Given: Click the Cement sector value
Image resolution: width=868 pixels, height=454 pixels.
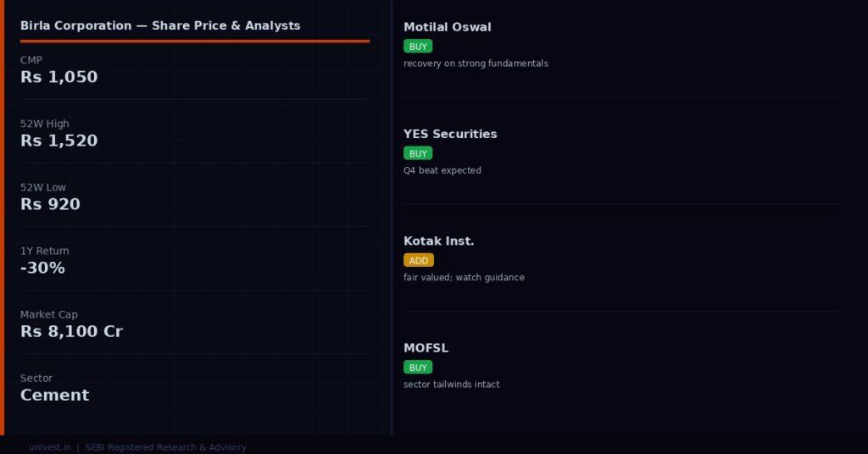Looking at the screenshot, I should (x=55, y=395).
